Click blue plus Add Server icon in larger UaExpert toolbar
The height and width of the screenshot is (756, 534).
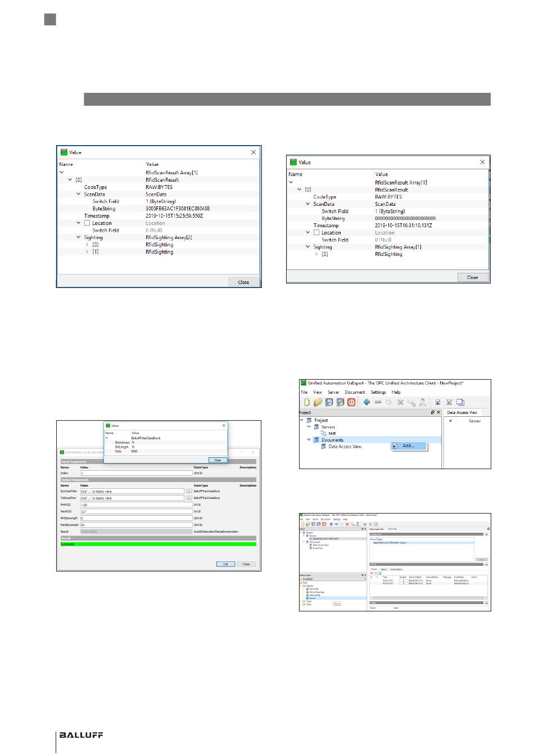[x=366, y=402]
